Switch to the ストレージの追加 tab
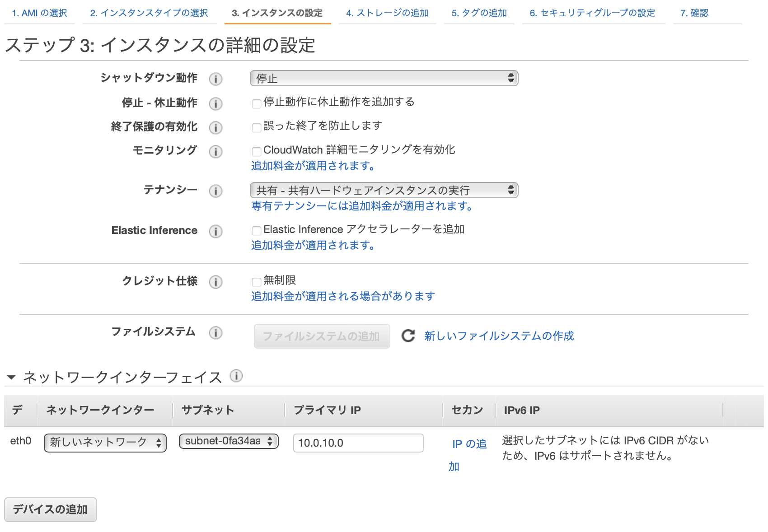This screenshot has width=768, height=532. [x=387, y=13]
